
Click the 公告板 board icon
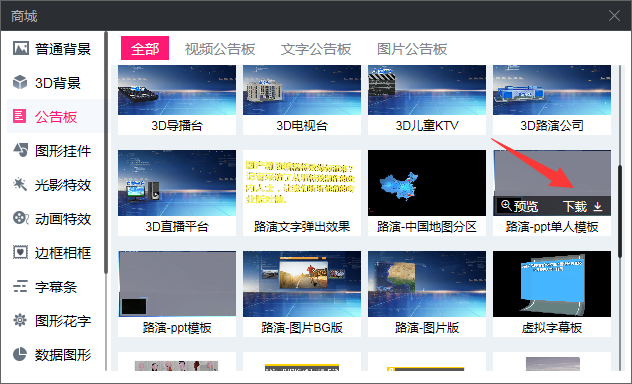click(20, 116)
